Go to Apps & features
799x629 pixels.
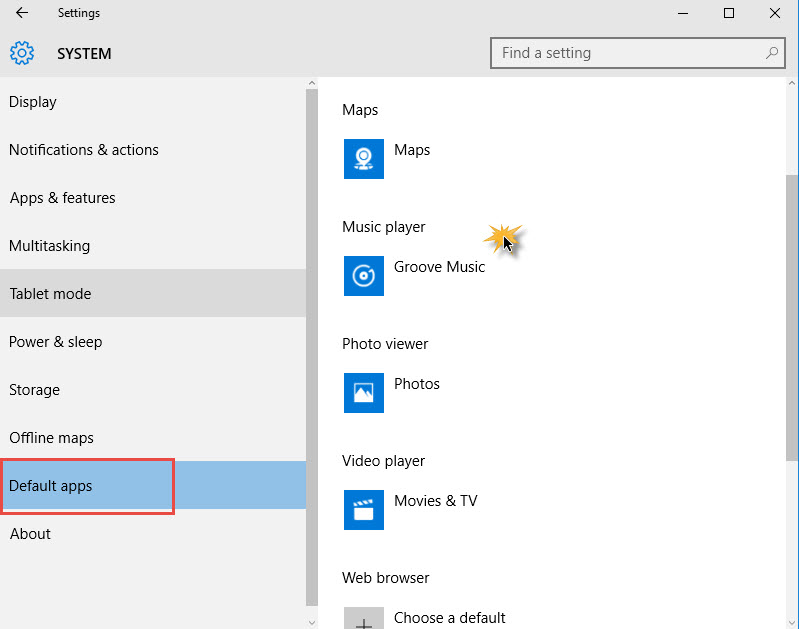tap(153, 198)
